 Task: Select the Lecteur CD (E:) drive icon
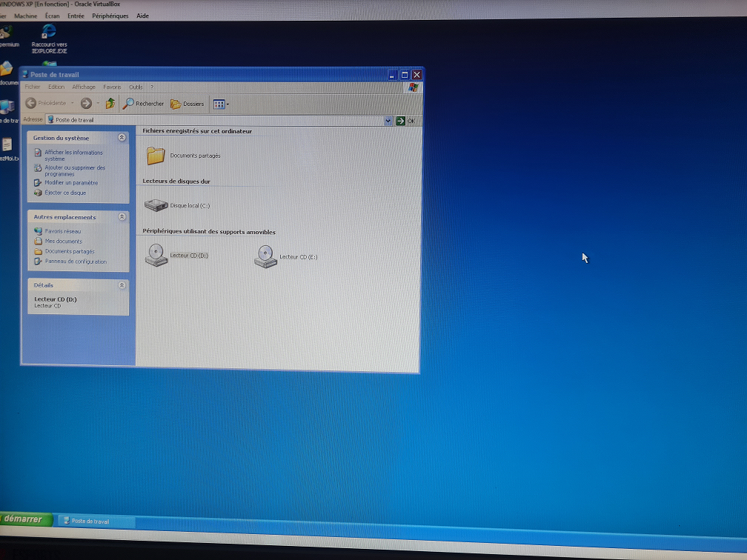coord(265,256)
